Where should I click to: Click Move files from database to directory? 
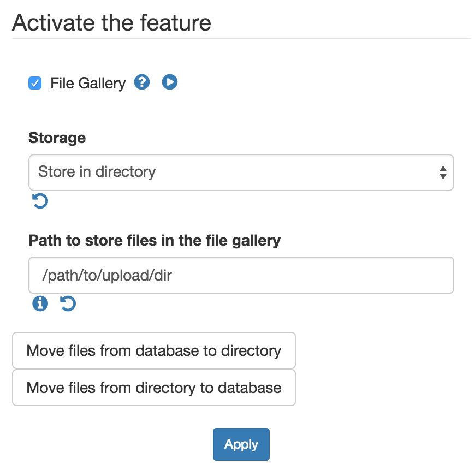[153, 350]
